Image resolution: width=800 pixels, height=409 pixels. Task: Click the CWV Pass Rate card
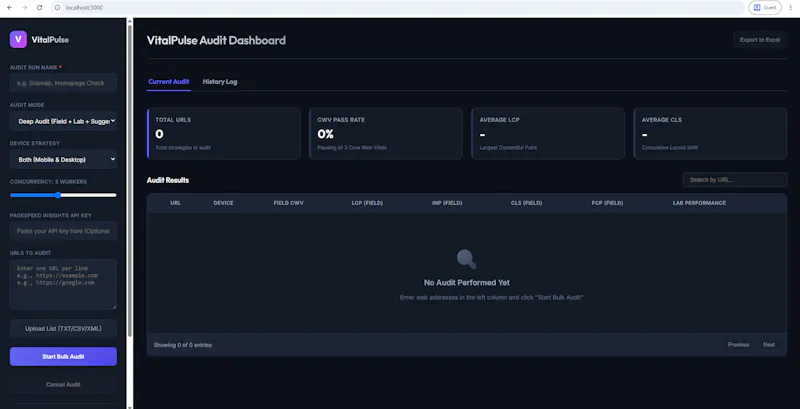pyautogui.click(x=386, y=133)
